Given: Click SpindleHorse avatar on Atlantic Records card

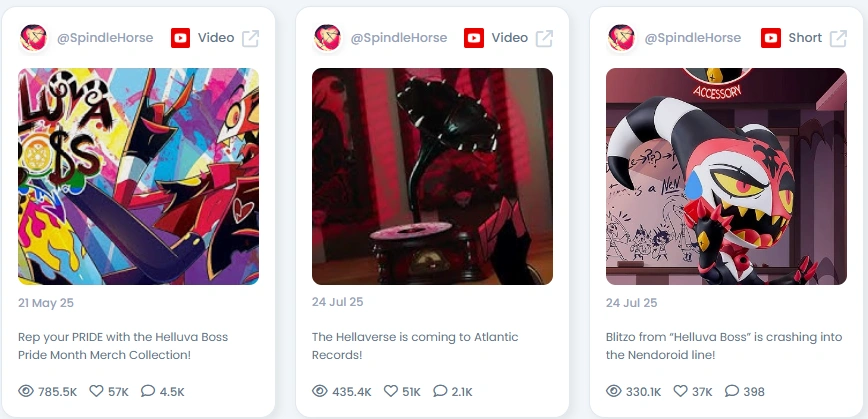Looking at the screenshot, I should [x=327, y=38].
